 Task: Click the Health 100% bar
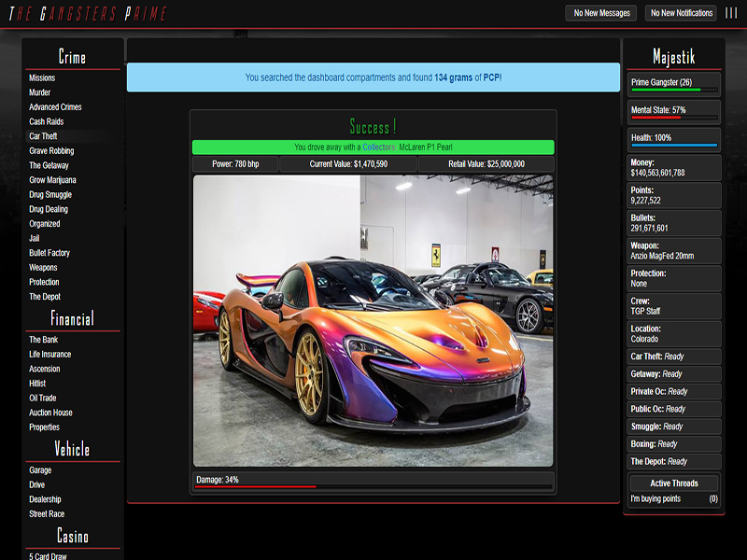pos(673,140)
